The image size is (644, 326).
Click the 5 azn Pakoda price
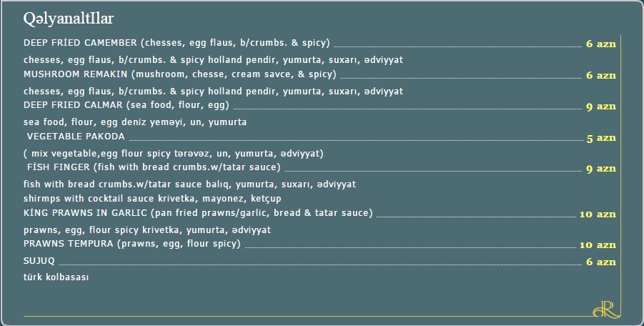click(x=601, y=139)
